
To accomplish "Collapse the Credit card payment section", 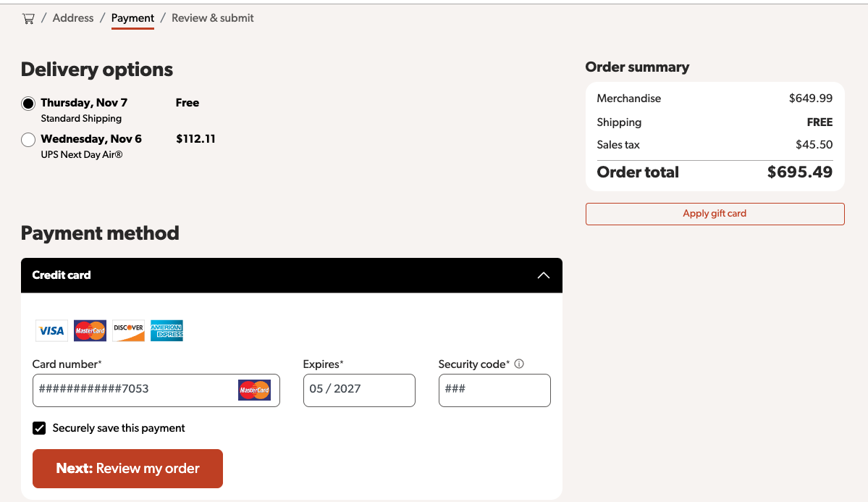I will [x=542, y=275].
